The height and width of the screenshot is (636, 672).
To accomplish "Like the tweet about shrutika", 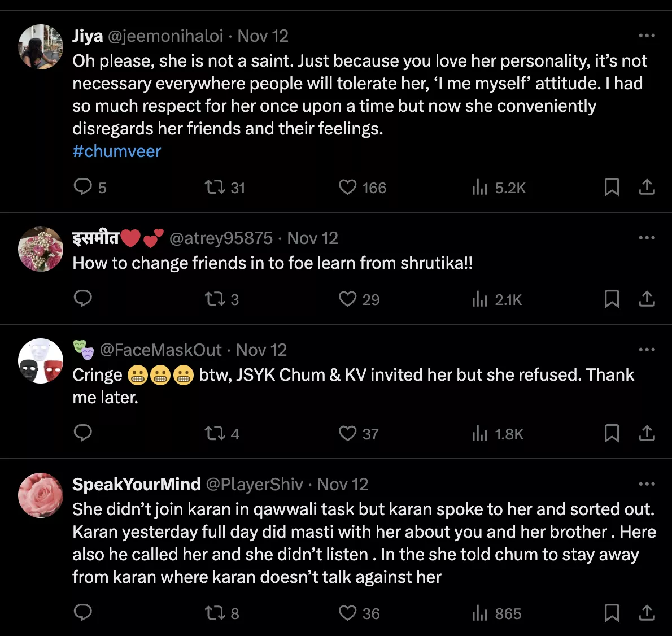I will pos(347,299).
